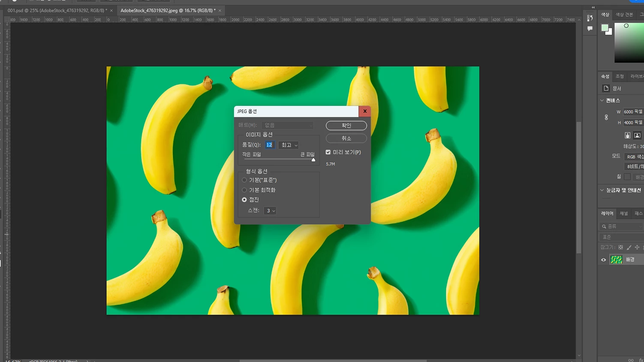Screen dimensions: 644x362
Task: Open the 최고 quality preset dropdown
Action: click(x=289, y=145)
